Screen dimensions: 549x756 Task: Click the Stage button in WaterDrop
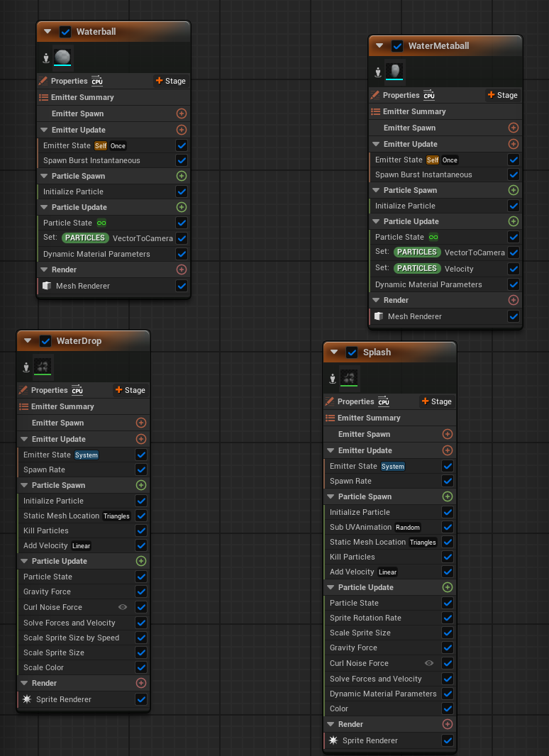click(131, 390)
